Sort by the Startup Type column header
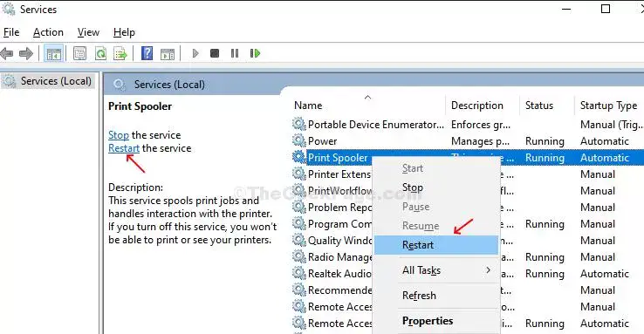 coord(609,106)
